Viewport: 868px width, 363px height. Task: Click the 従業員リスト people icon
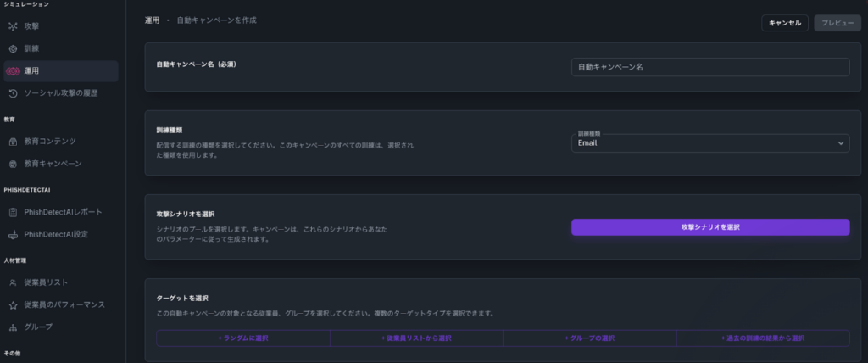(13, 282)
